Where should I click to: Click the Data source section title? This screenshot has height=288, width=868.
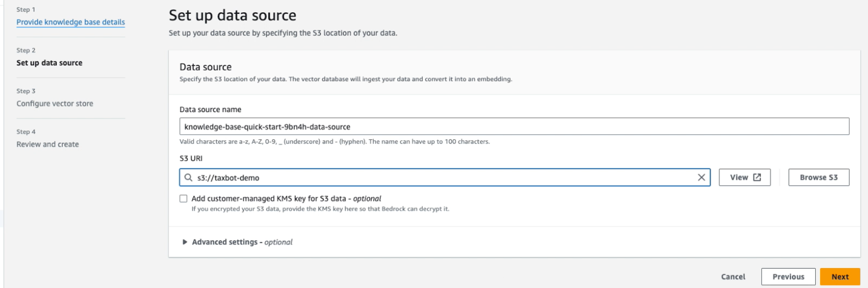click(x=206, y=67)
